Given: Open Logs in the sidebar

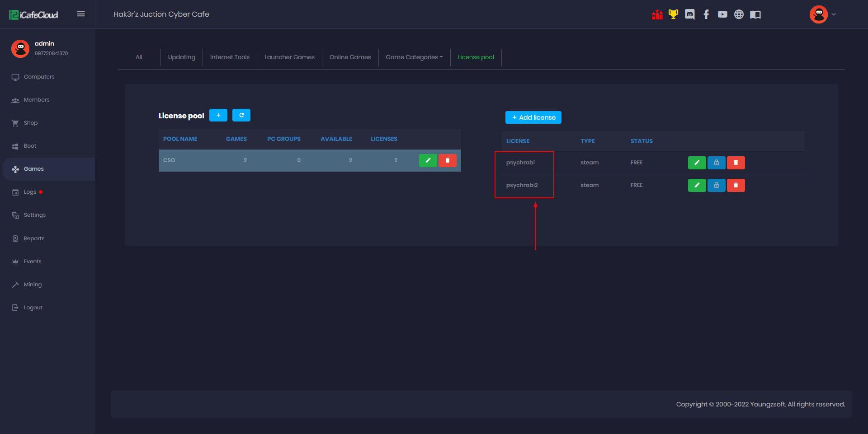Looking at the screenshot, I should [47, 192].
